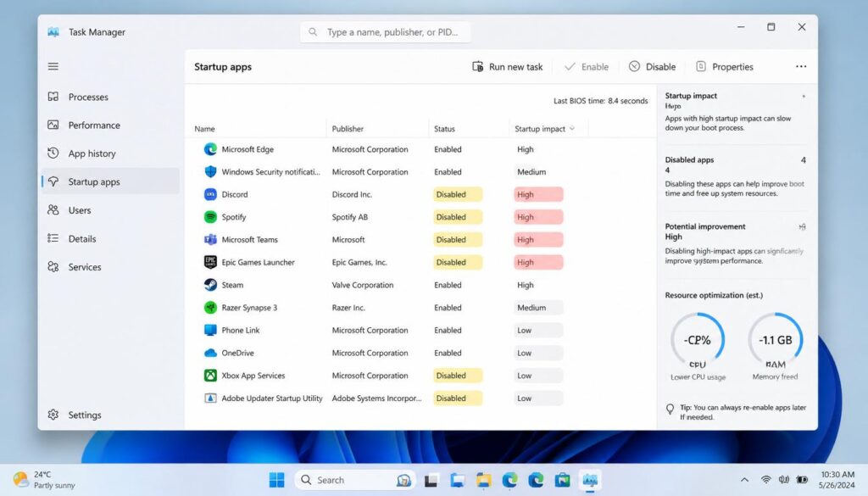The image size is (868, 496).
Task: Click the Wi-Fi network tray icon
Action: (x=766, y=479)
